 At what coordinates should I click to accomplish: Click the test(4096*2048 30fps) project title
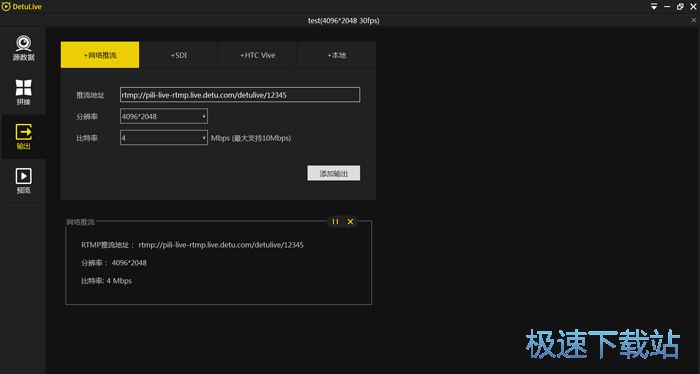[344, 21]
